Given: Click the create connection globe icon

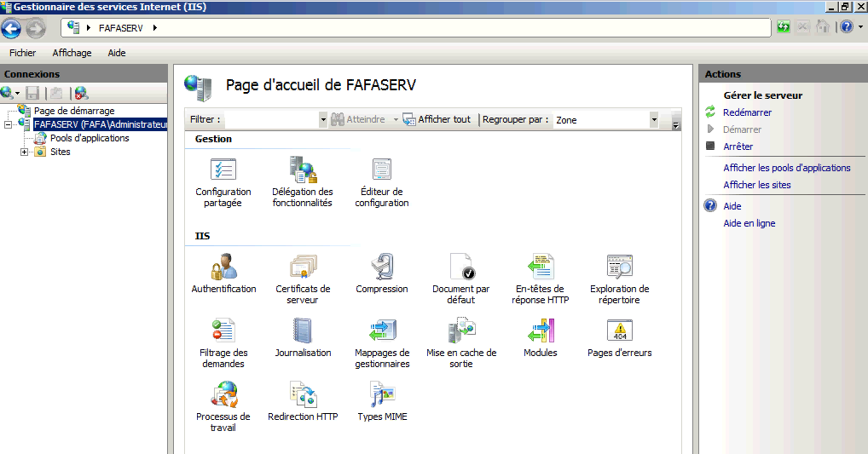Looking at the screenshot, I should 7,93.
